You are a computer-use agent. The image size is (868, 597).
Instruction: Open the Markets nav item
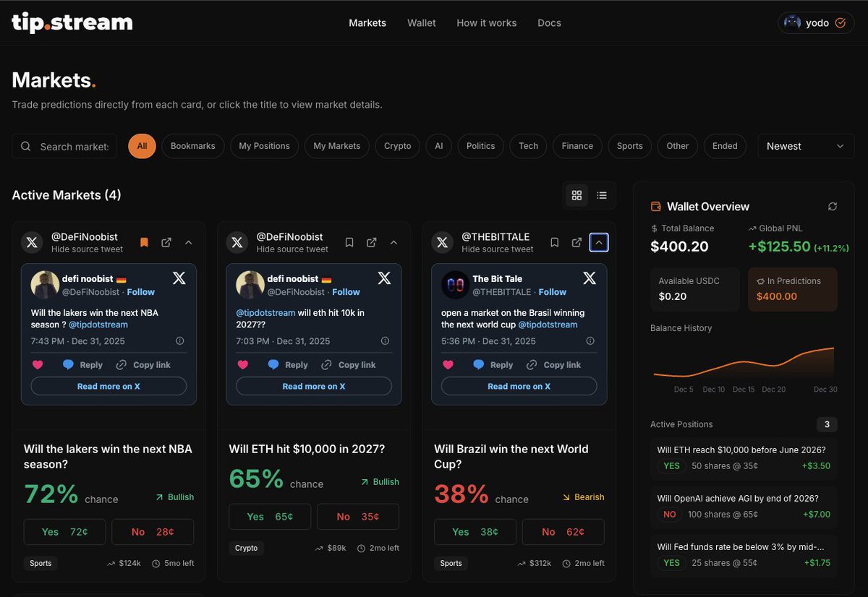[367, 23]
